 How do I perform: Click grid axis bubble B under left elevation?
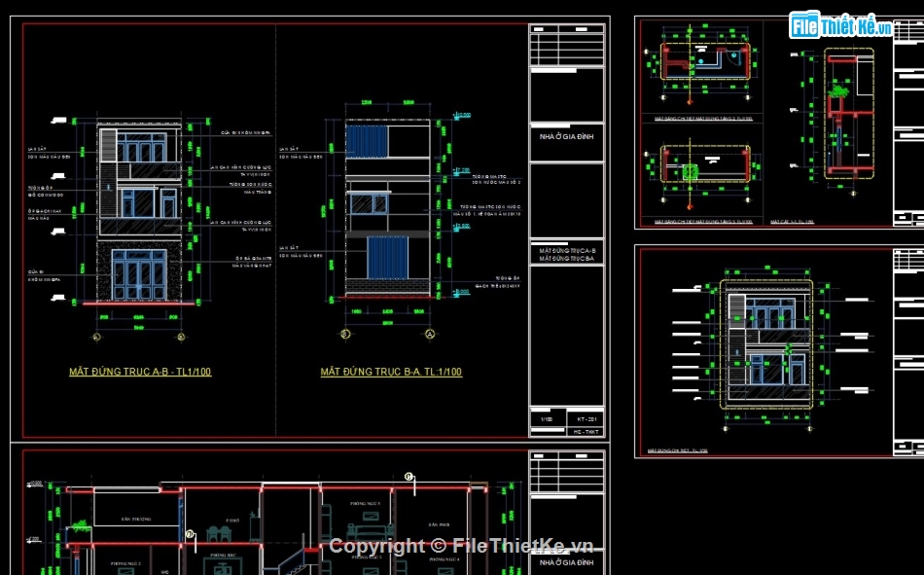(x=180, y=337)
